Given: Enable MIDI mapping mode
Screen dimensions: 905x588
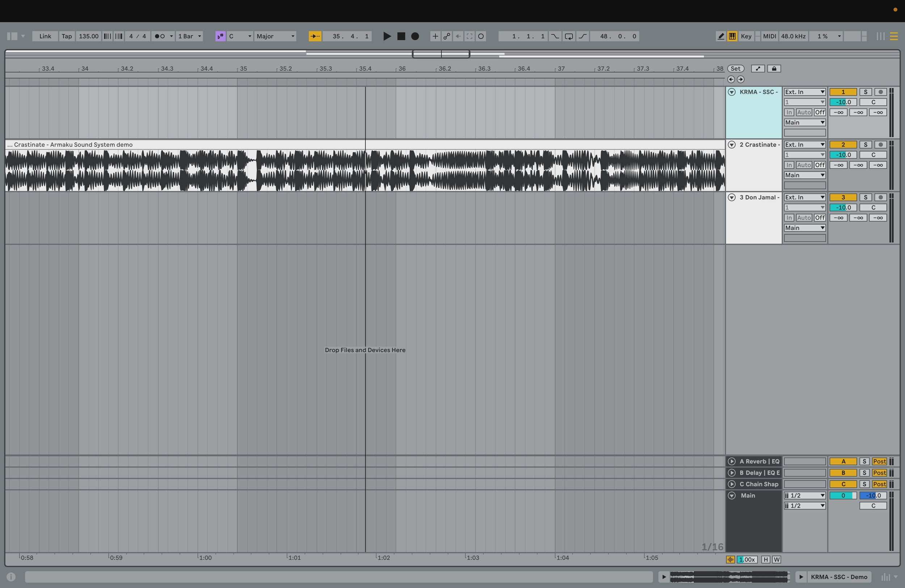Looking at the screenshot, I should click(769, 36).
